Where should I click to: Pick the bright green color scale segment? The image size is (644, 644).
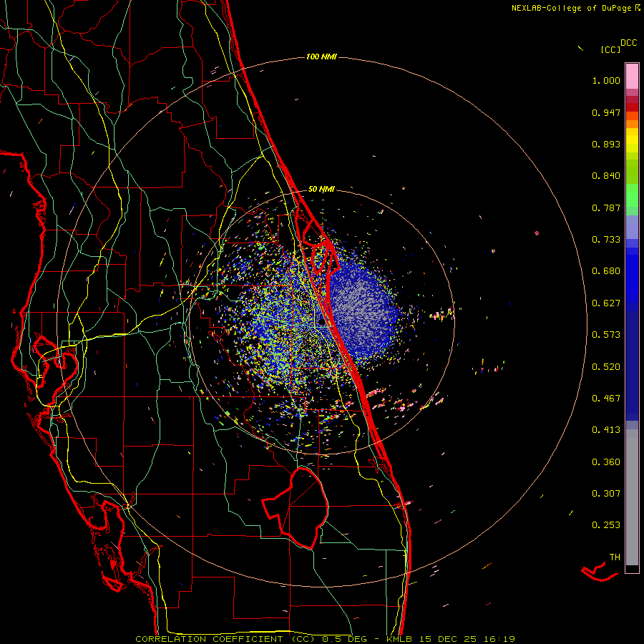632,195
